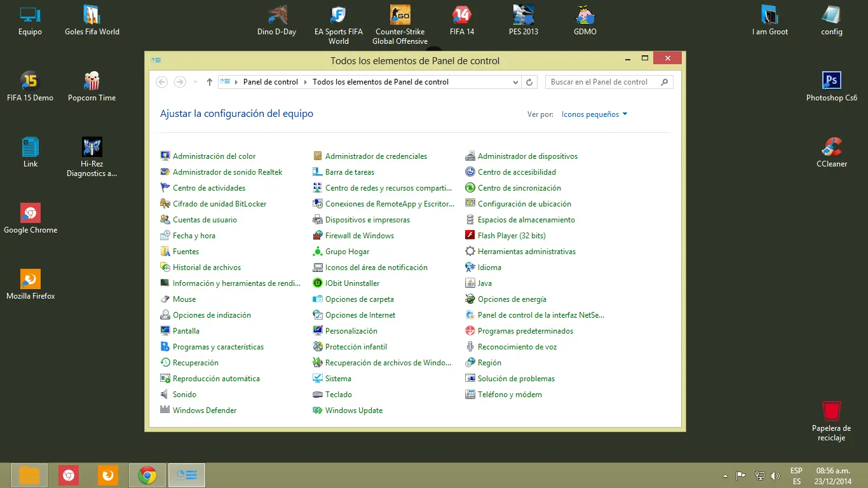
Task: Open the Opciones de carpeta link
Action: [x=360, y=299]
